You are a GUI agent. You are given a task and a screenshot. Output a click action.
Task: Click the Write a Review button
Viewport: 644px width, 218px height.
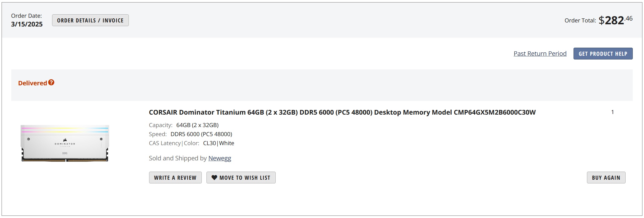pos(175,178)
